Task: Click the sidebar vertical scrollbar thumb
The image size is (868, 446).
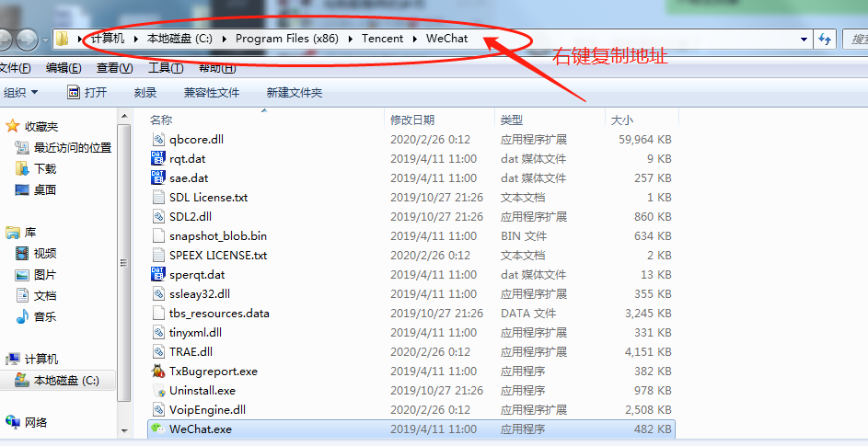Action: point(124,262)
